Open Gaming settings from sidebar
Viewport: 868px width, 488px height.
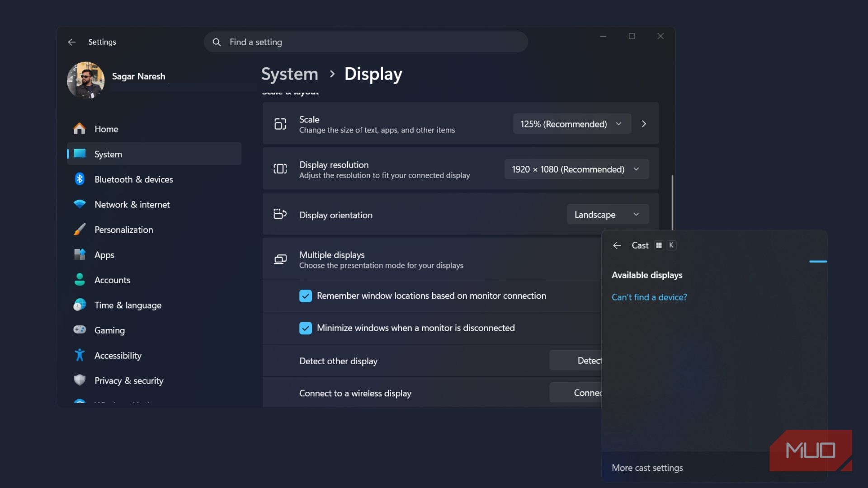point(154,330)
